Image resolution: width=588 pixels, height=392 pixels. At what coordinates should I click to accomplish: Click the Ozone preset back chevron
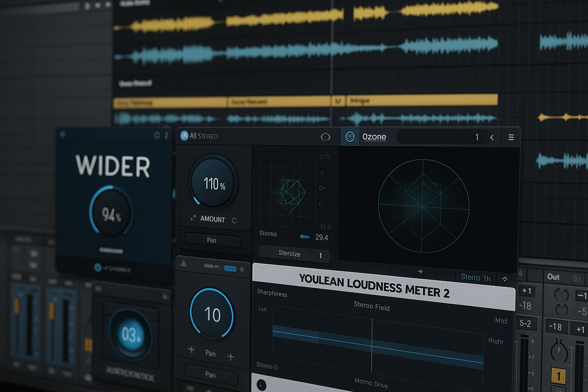[492, 137]
